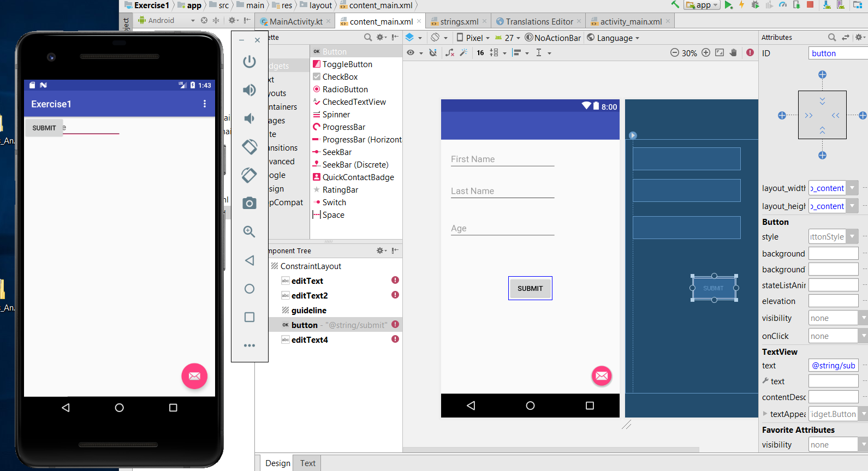Pick CheckBox widget from palette
The width and height of the screenshot is (868, 471).
[x=340, y=77]
